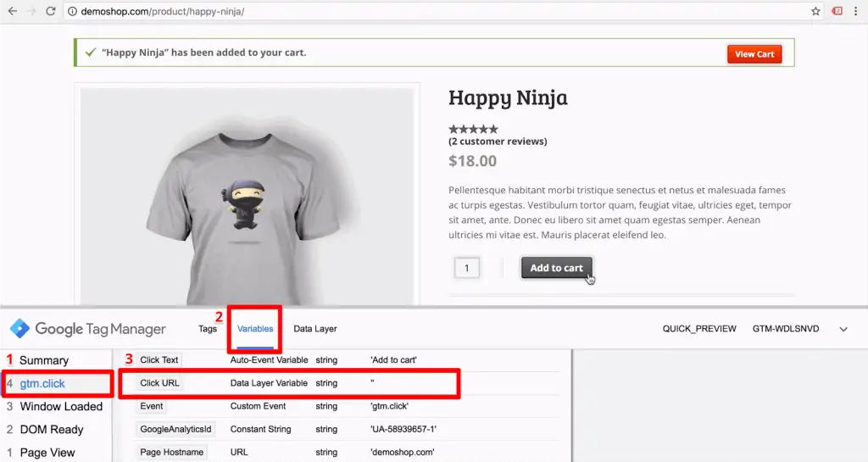
Task: Click the Add to cart button
Action: tap(556, 268)
